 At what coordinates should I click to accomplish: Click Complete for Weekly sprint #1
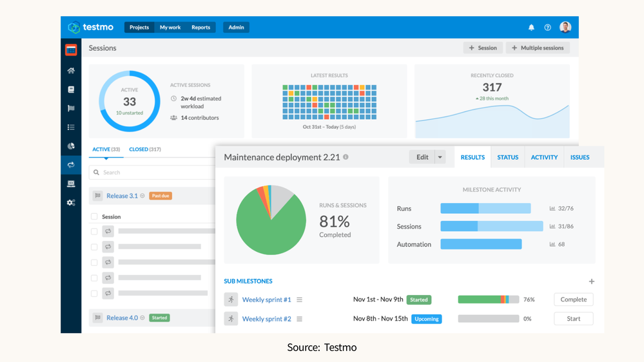click(573, 300)
